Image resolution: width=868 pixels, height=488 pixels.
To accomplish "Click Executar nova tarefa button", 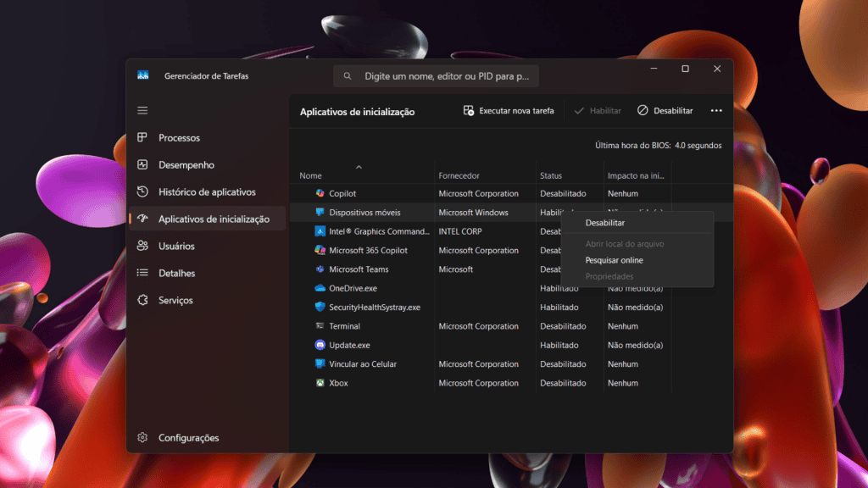I will point(509,111).
